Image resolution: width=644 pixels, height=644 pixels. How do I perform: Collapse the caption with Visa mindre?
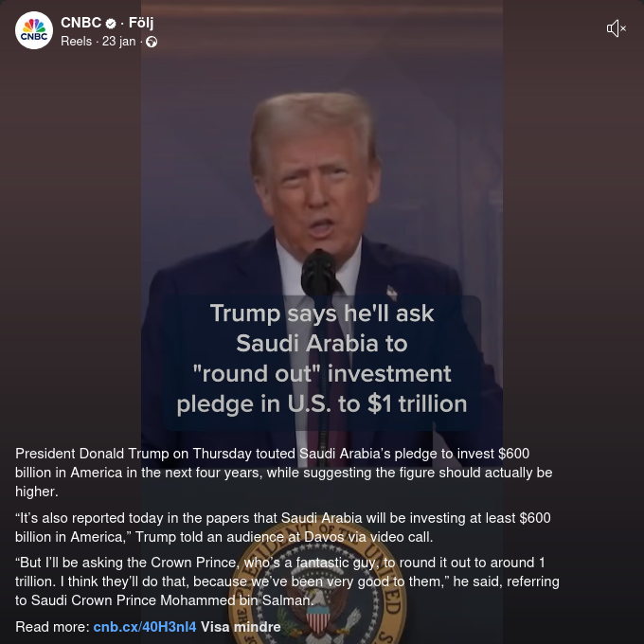pyautogui.click(x=241, y=627)
